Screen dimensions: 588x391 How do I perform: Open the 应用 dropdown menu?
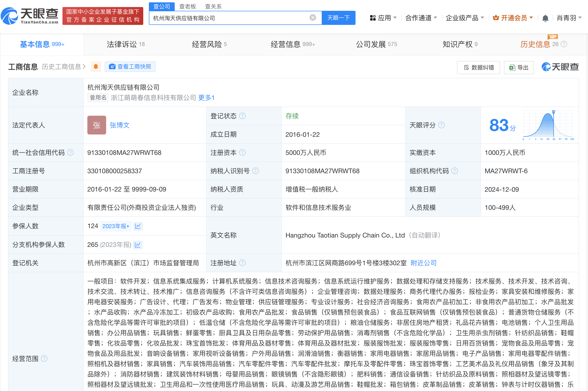383,18
